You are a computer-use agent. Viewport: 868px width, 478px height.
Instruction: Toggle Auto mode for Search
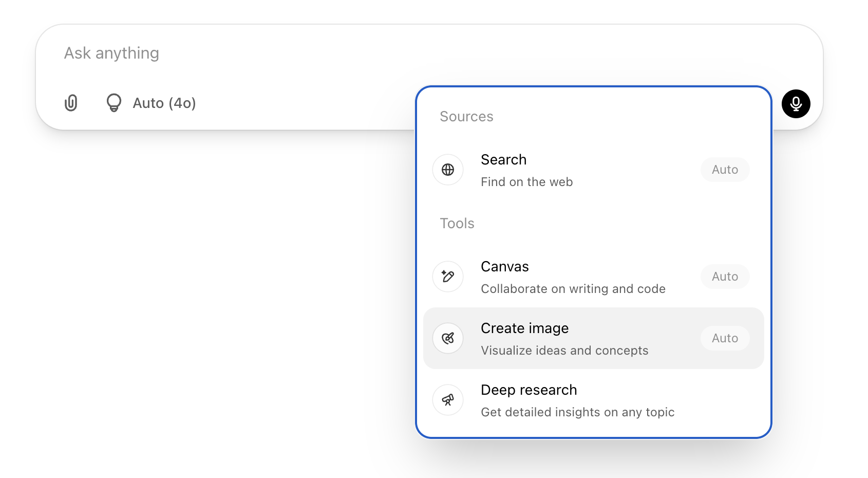coord(724,169)
